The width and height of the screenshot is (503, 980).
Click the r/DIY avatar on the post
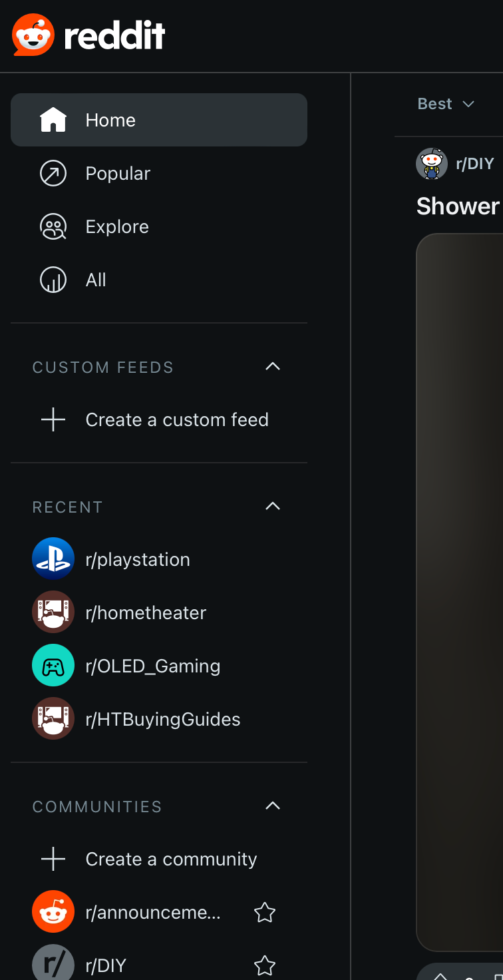click(x=432, y=164)
